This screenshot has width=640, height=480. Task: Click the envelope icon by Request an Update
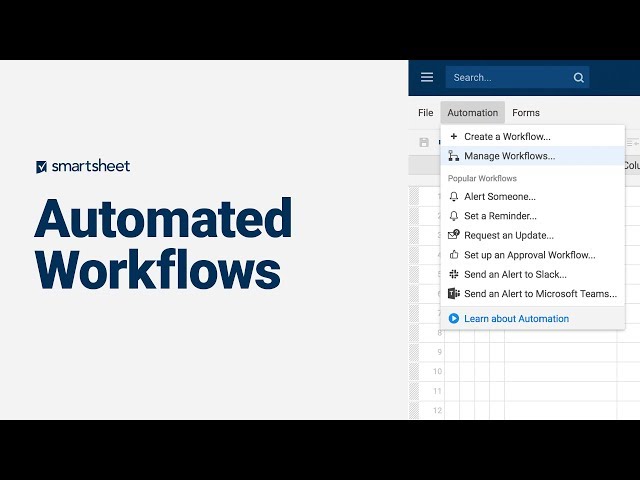(x=453, y=235)
